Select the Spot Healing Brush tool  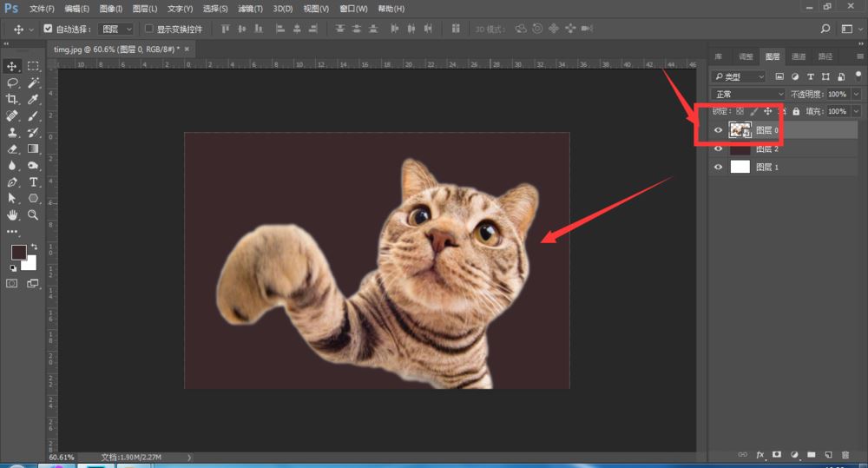coord(11,115)
